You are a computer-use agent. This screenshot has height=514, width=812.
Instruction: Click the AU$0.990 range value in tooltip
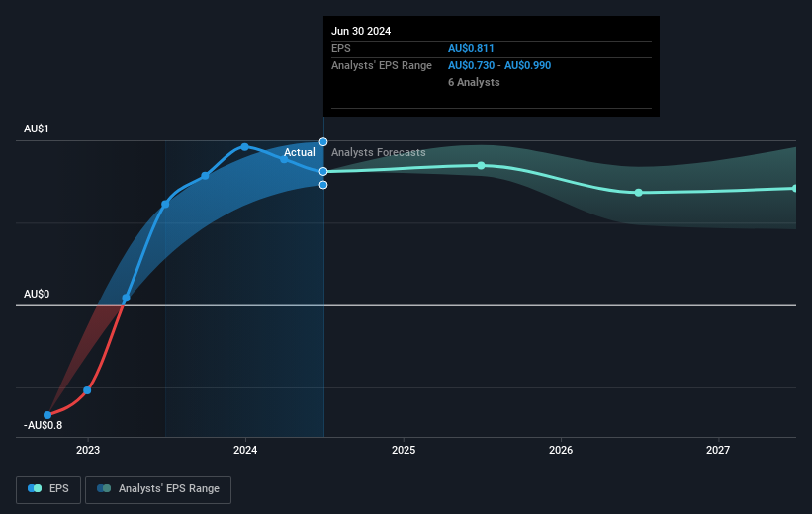[x=528, y=66]
